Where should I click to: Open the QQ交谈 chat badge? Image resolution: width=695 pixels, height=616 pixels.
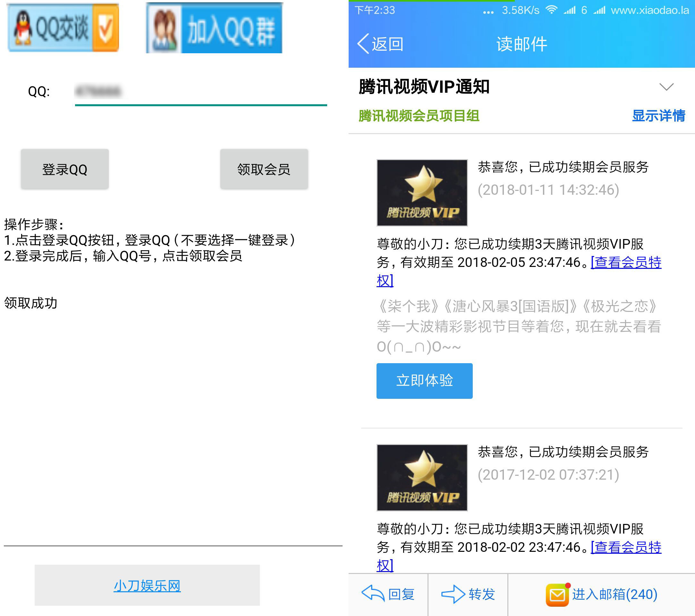tap(63, 28)
